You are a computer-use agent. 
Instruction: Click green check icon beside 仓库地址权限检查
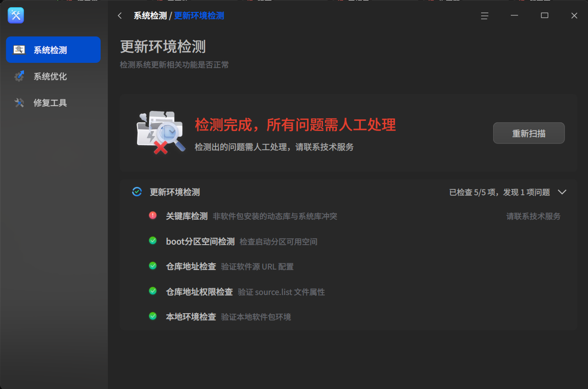coord(153,291)
